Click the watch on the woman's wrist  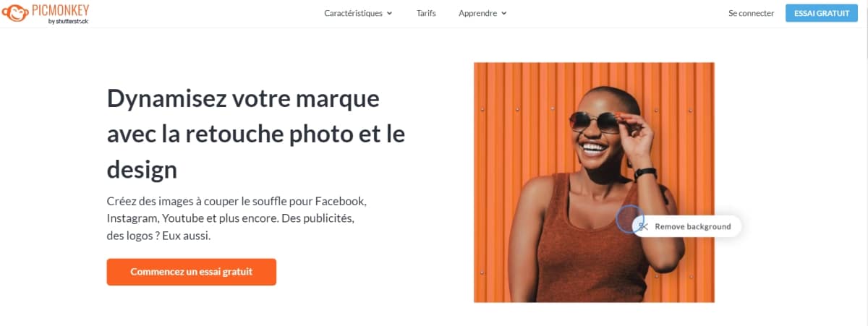644,174
